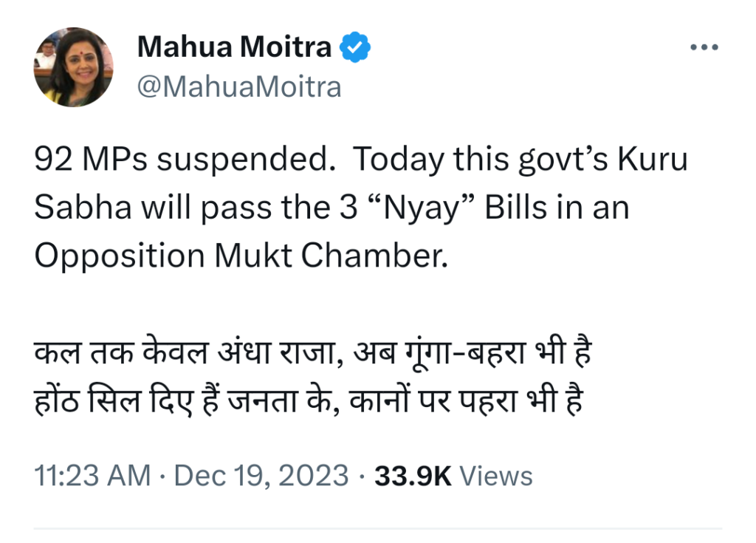
Task: Click the "92 MPs suspended" sentence
Action: pos(181,161)
